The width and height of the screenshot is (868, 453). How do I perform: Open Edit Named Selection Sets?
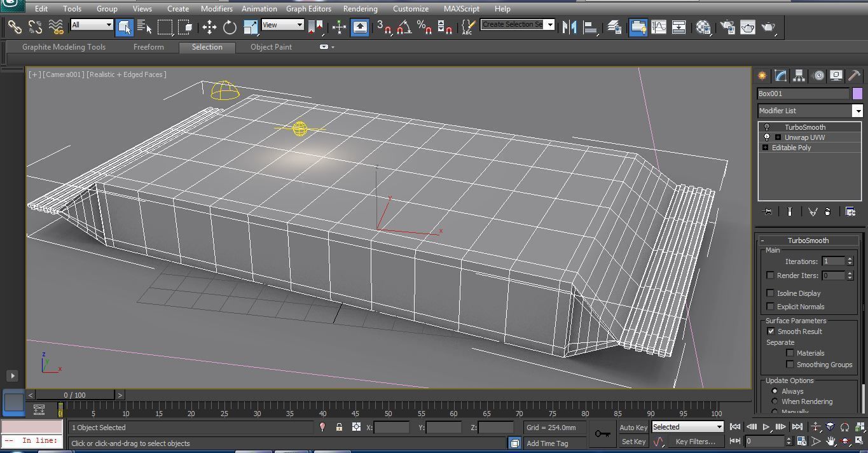point(468,27)
